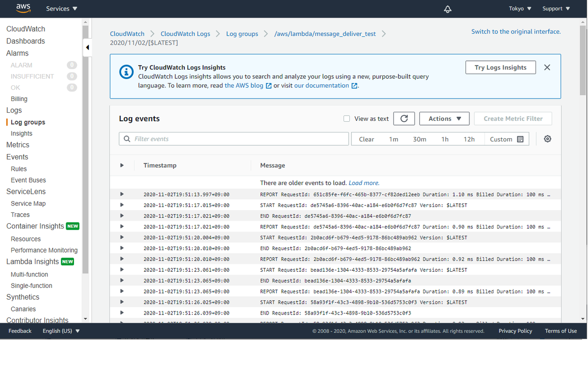Select the 1h time range

pyautogui.click(x=445, y=139)
